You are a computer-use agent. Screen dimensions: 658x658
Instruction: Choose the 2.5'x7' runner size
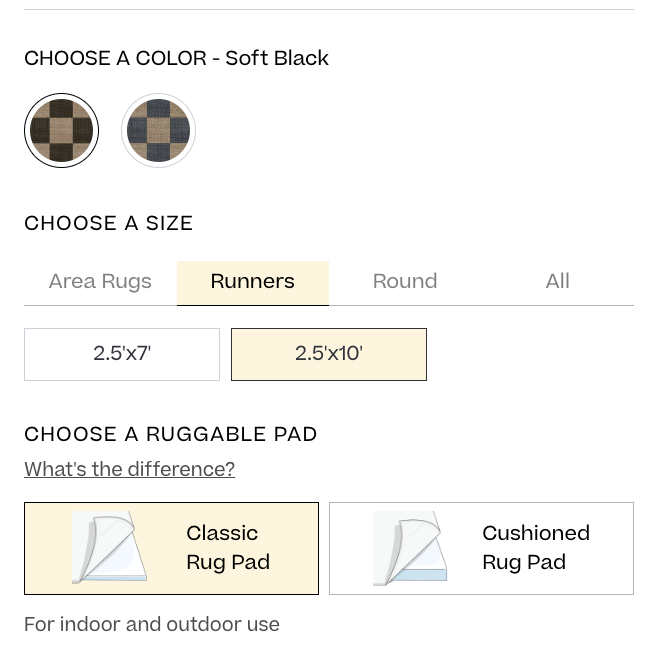[122, 354]
